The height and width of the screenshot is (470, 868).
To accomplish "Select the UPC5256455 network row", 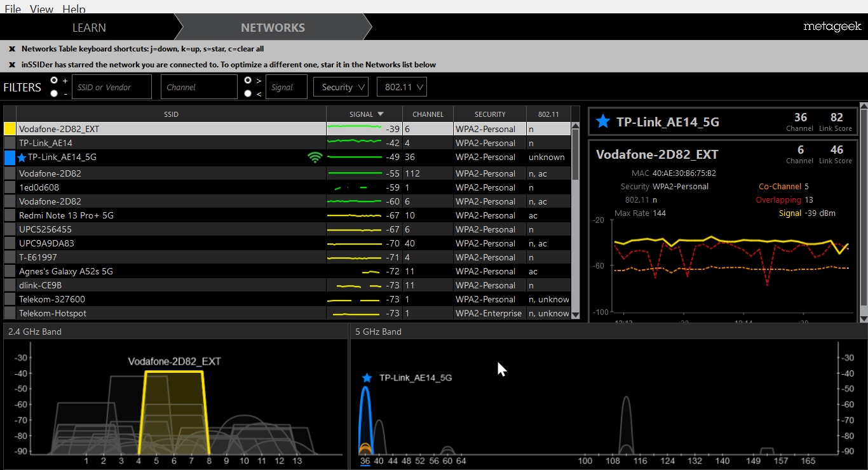I will (287, 229).
